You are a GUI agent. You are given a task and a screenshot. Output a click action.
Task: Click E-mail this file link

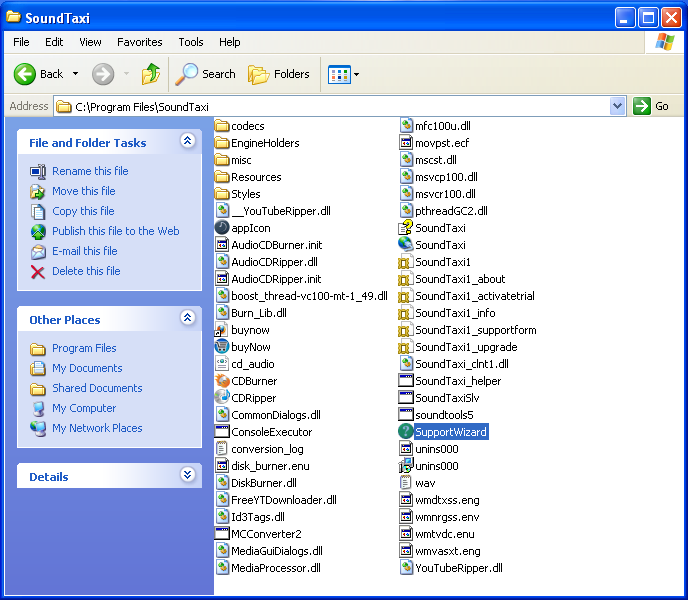pyautogui.click(x=85, y=251)
